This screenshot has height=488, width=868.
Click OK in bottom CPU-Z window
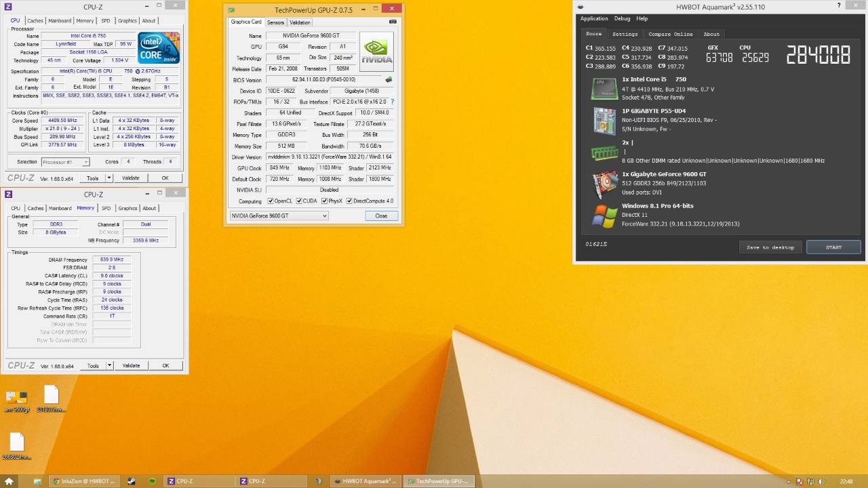coord(165,366)
